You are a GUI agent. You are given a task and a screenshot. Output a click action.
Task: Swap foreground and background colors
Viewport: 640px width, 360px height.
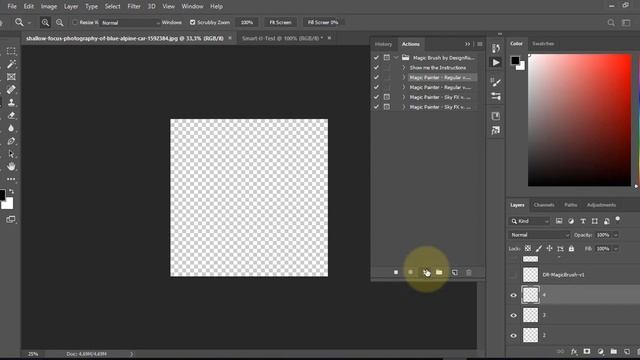11,191
